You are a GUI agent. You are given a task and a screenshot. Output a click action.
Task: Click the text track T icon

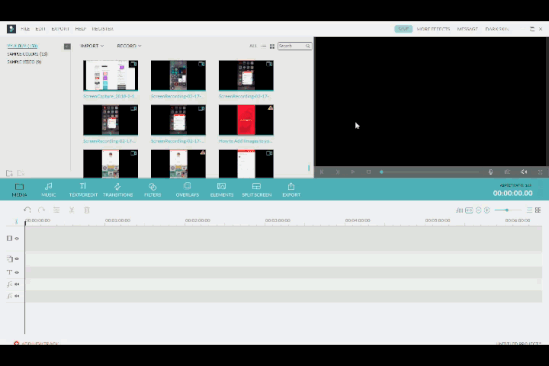tap(9, 272)
